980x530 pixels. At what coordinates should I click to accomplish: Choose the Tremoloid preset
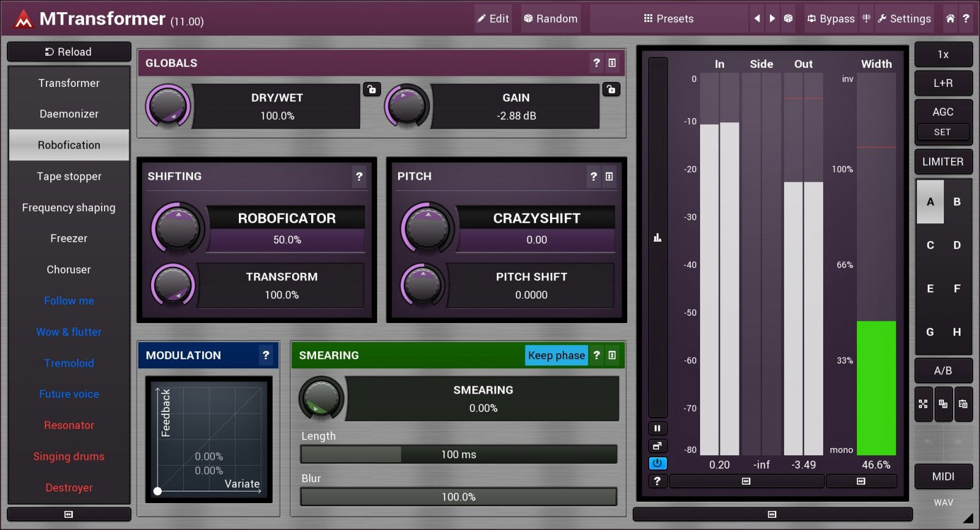(x=69, y=363)
